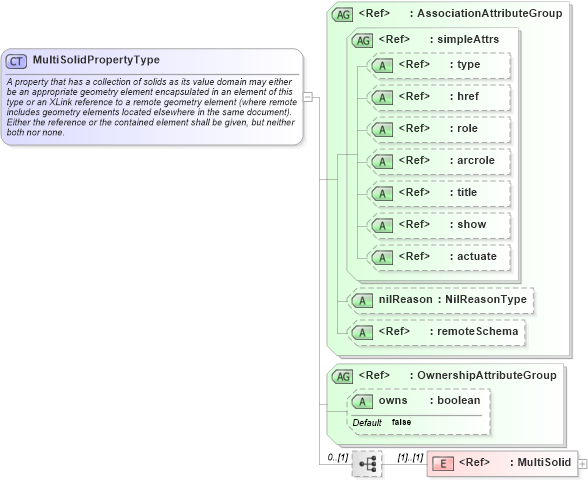Click the AG icon of AssociationAttributeGroup
588x481 pixels.
pyautogui.click(x=342, y=15)
